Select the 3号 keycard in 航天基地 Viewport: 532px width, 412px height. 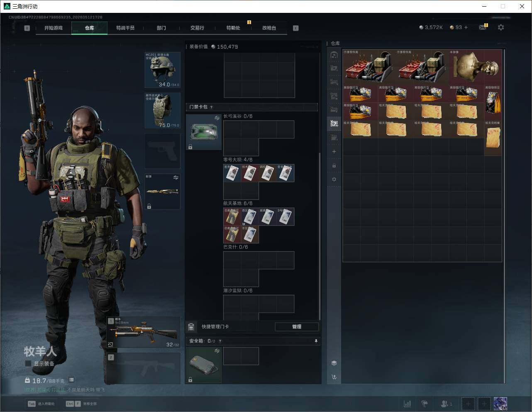click(286, 217)
